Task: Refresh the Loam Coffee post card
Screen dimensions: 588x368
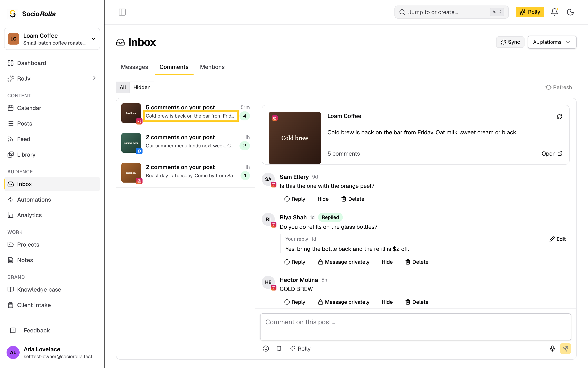Action: (559, 117)
